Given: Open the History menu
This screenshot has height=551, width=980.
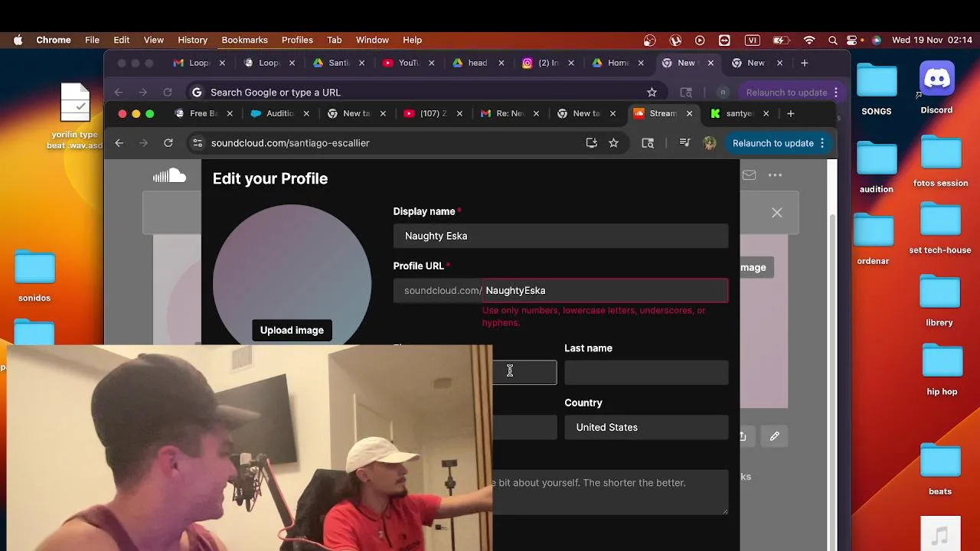Looking at the screenshot, I should [x=192, y=40].
